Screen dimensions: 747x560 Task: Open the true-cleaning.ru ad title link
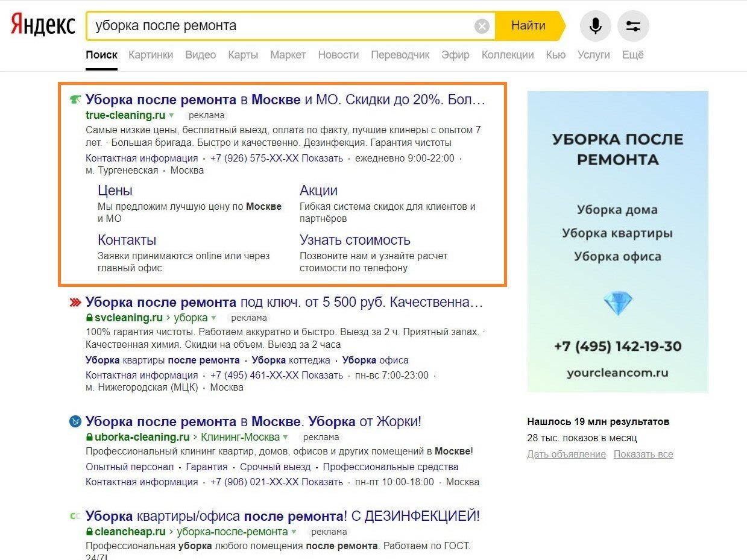[x=285, y=99]
